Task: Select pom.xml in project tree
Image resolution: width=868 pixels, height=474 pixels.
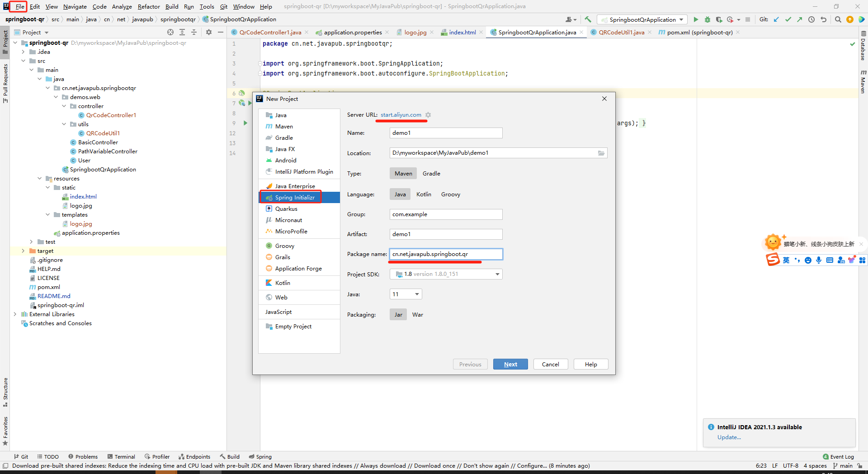Action: (48, 287)
